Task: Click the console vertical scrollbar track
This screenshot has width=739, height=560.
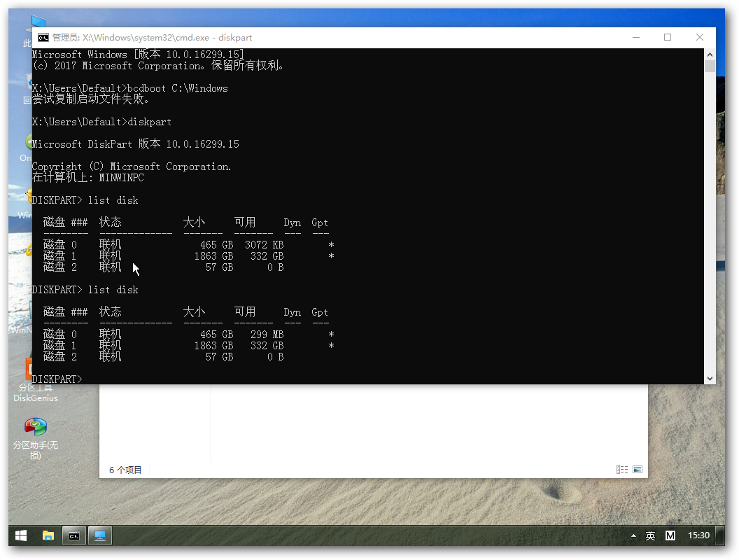Action: click(710, 210)
